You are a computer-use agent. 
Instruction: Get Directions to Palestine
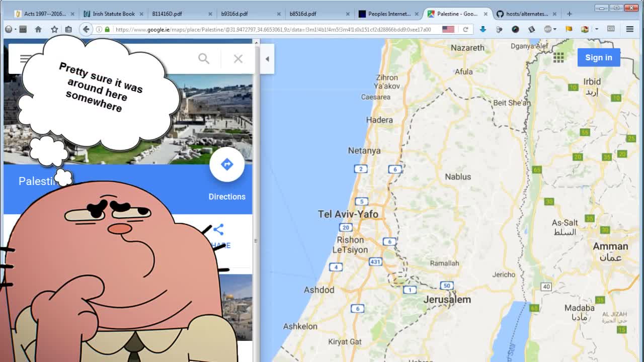227,173
